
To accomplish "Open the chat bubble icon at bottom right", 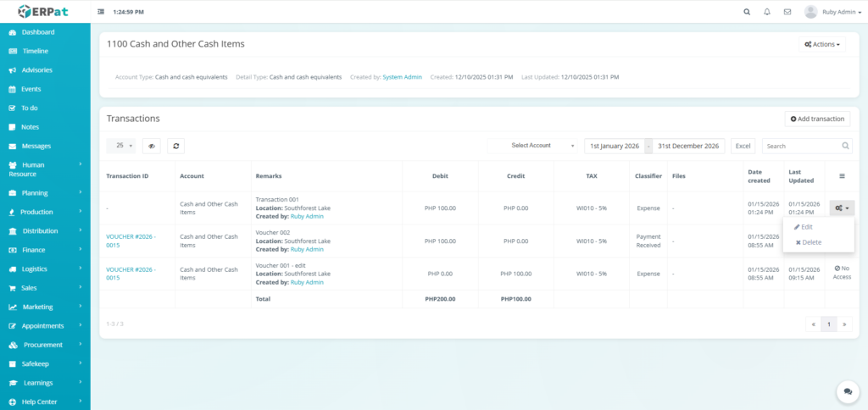I will (847, 391).
